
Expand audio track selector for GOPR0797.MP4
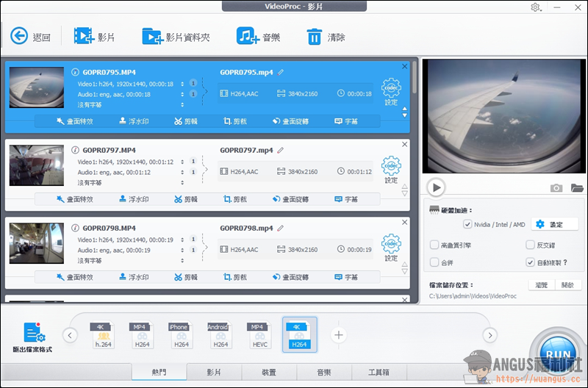pos(182,172)
